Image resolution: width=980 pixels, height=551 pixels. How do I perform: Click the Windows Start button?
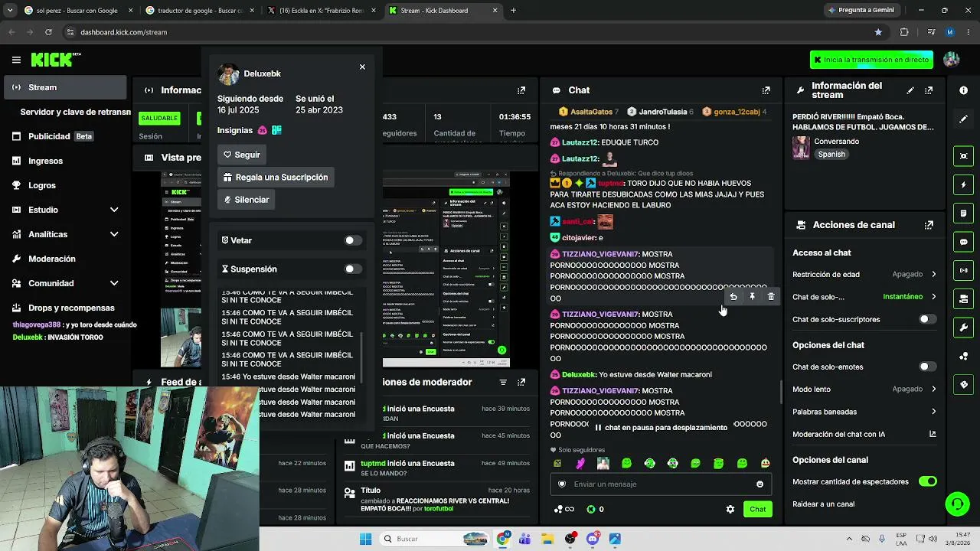click(365, 539)
